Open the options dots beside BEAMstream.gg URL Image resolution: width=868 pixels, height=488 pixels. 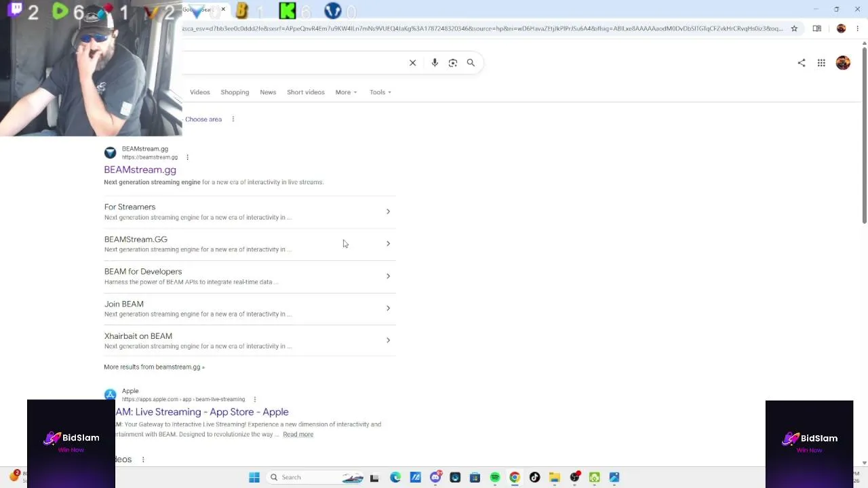coord(187,157)
